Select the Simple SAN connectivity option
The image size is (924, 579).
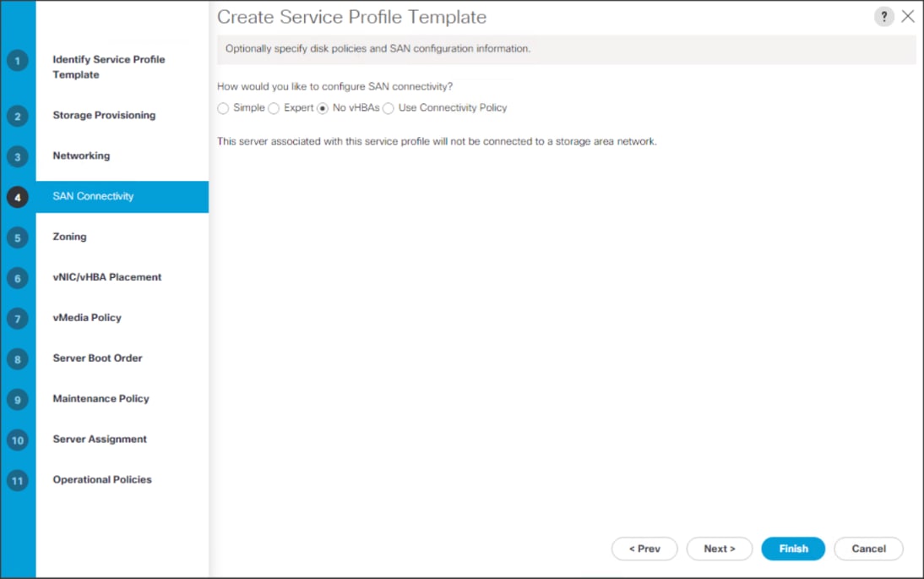223,108
